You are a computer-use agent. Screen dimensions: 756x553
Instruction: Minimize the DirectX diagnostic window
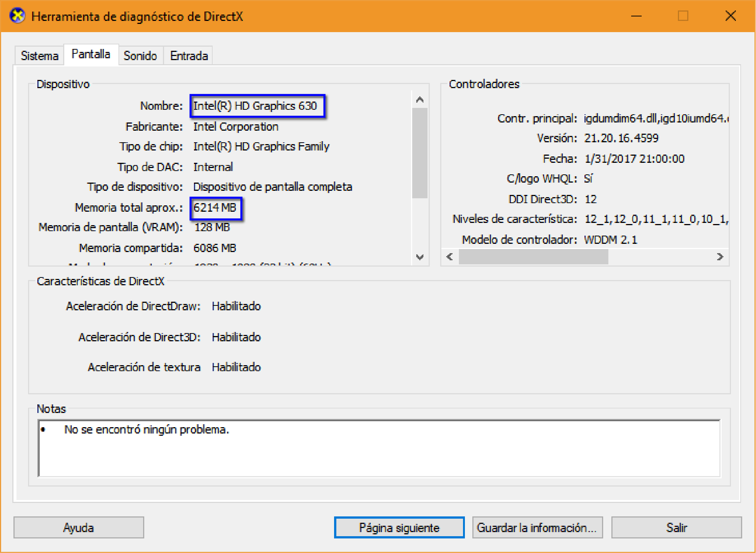[636, 16]
